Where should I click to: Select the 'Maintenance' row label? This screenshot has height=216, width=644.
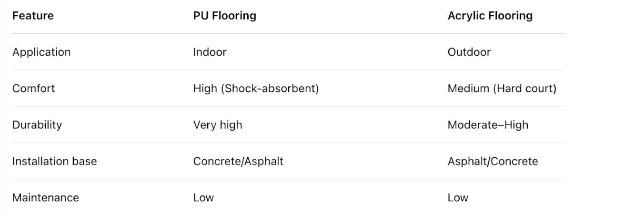tap(46, 198)
